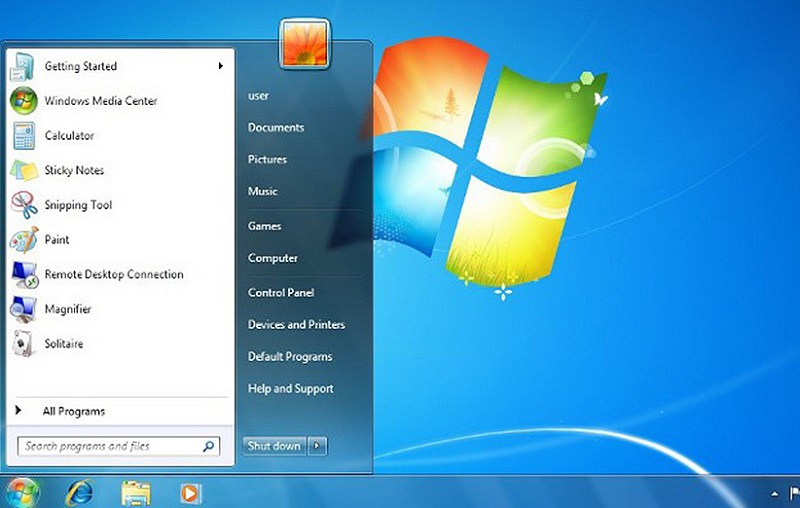Open Control Panel from the right pane
Image resolution: width=800 pixels, height=508 pixels.
click(x=281, y=293)
